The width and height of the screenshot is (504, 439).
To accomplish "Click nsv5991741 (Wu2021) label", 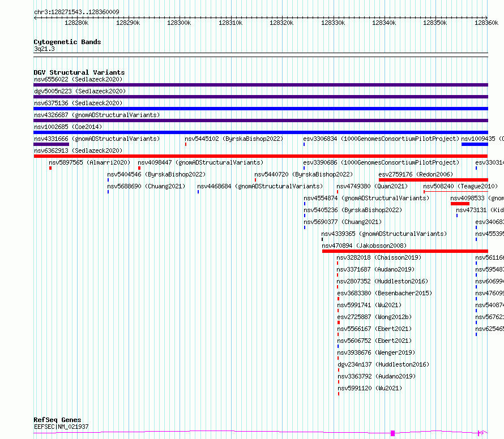I will click(369, 305).
